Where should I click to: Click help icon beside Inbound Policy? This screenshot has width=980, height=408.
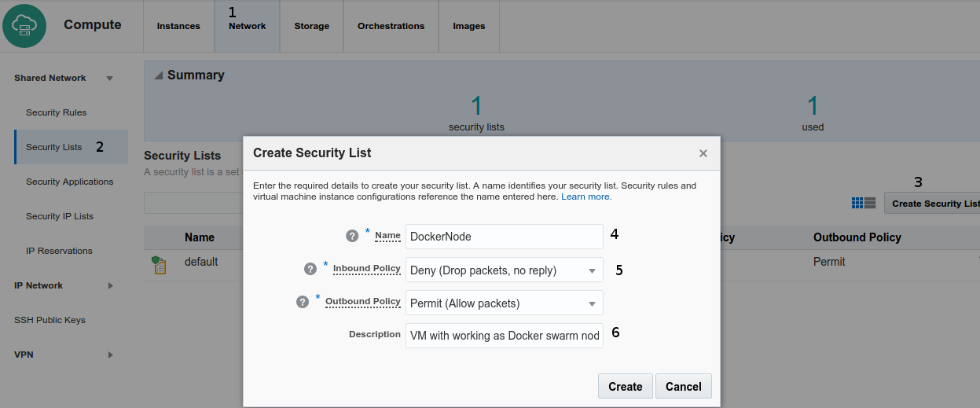[310, 269]
